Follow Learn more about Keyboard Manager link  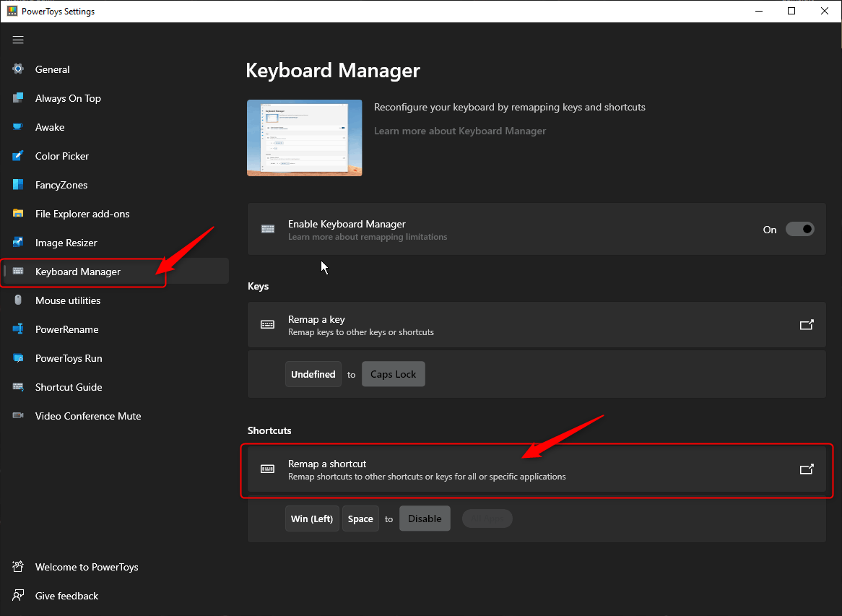[460, 131]
